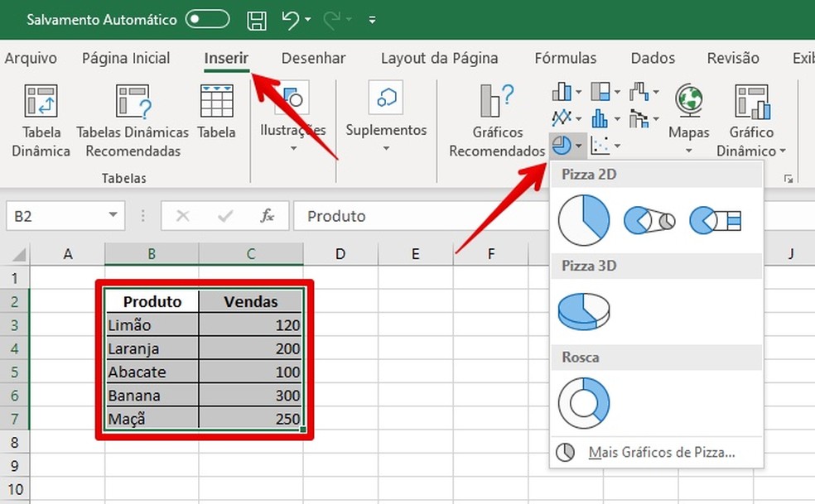
Task: Open the Scatter chart icon
Action: (600, 146)
